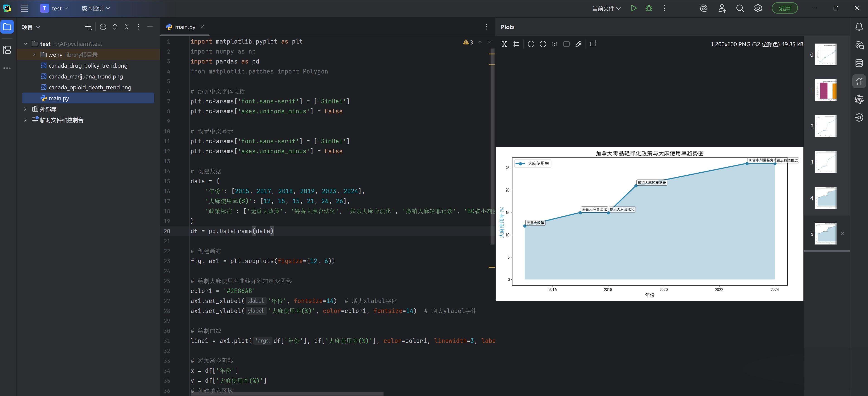The height and width of the screenshot is (396, 868).
Task: Start debugging with the bug icon
Action: (x=649, y=8)
